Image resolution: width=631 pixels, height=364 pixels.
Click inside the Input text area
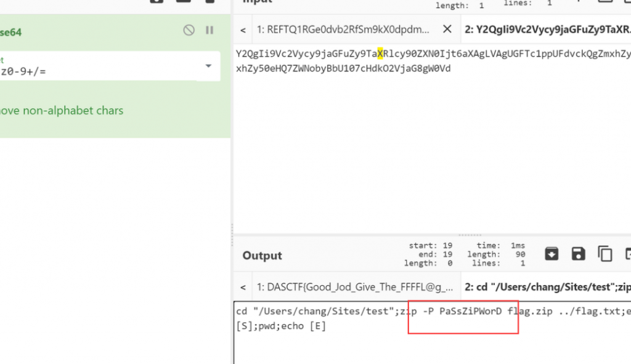tap(431, 154)
